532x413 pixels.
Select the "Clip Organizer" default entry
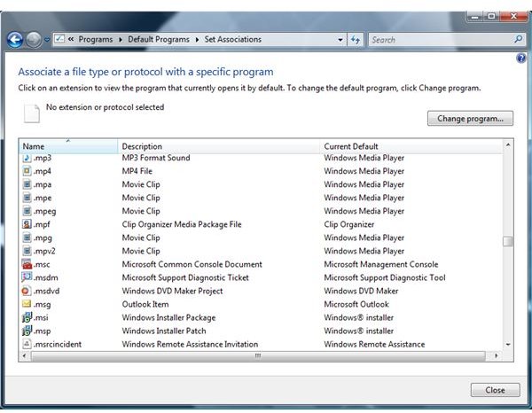[x=348, y=224]
